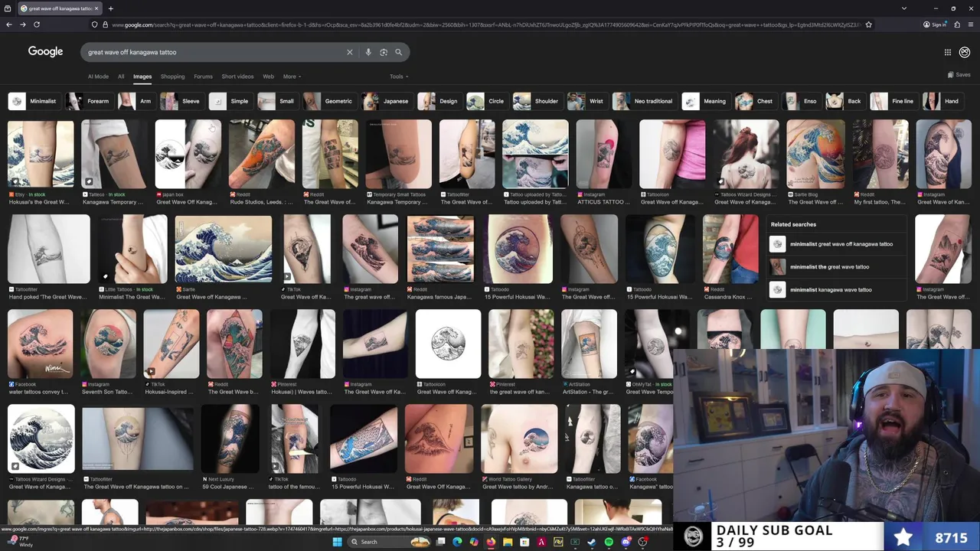Image resolution: width=980 pixels, height=551 pixels.
Task: Switch to the Web tab
Action: (268, 77)
